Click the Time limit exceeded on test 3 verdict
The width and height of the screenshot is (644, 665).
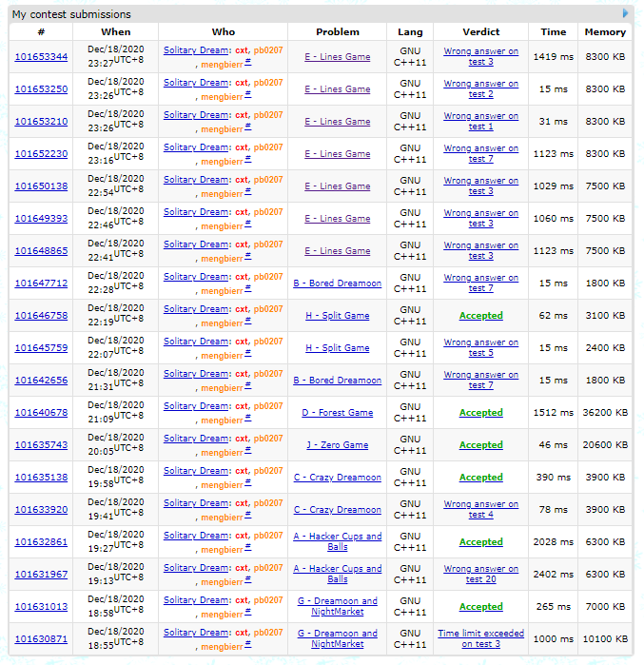pyautogui.click(x=480, y=638)
